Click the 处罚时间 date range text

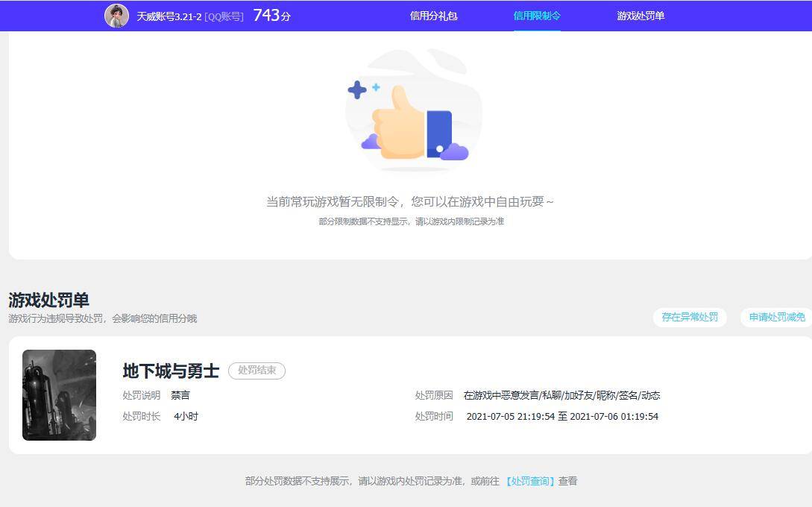tap(561, 416)
